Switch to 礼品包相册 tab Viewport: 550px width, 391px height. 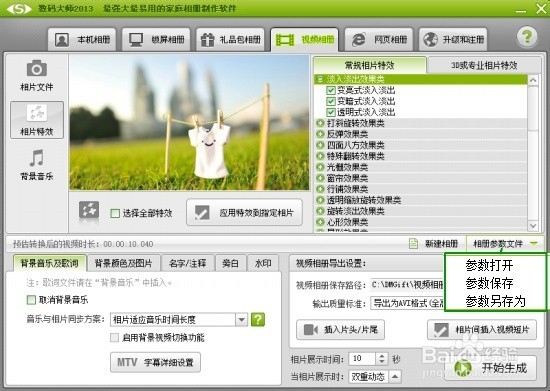pyautogui.click(x=230, y=39)
